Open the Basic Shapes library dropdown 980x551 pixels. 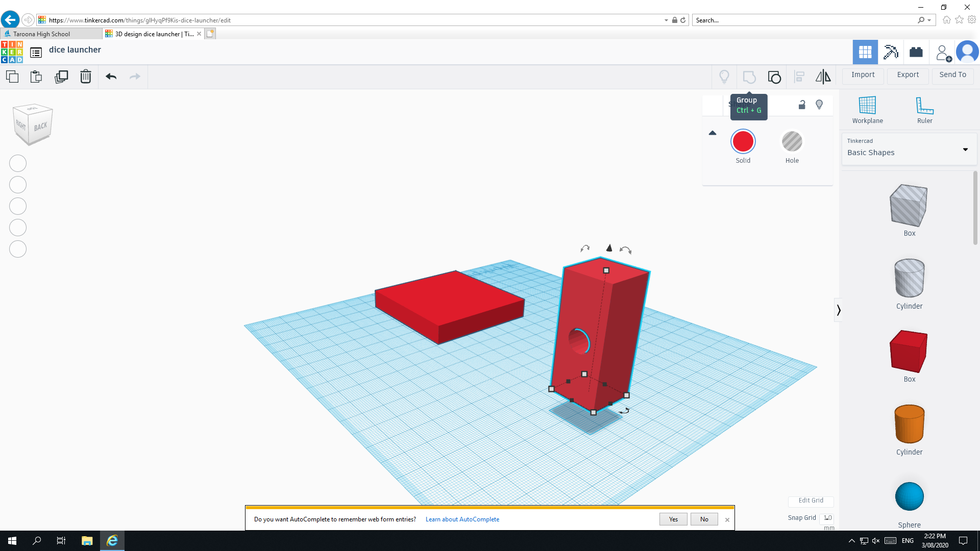(909, 149)
